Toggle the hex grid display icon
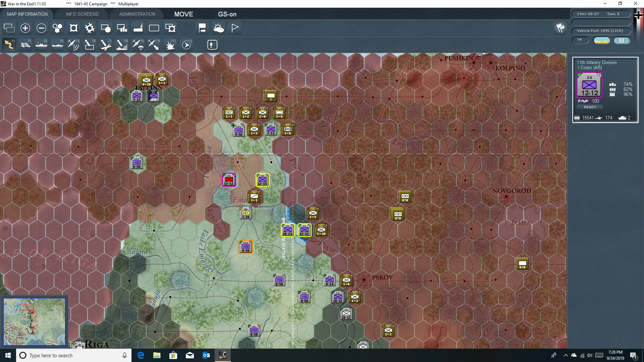Image resolution: width=644 pixels, height=362 pixels. click(x=57, y=28)
